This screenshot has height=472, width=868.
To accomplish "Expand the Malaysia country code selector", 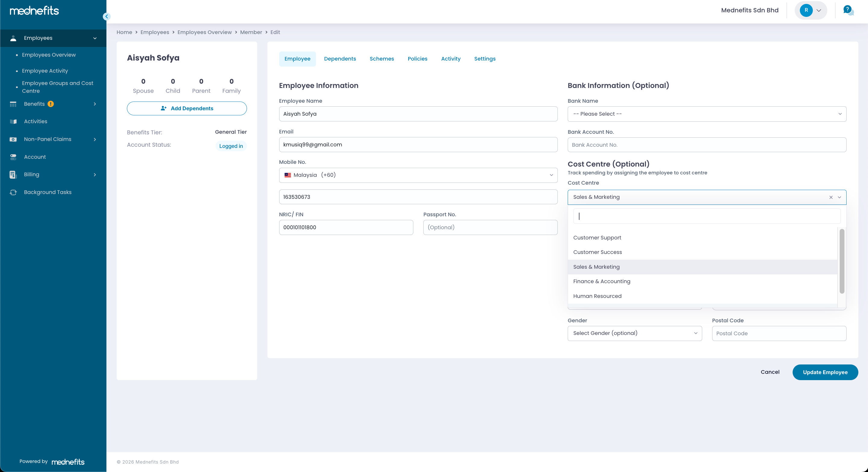I will pyautogui.click(x=418, y=175).
